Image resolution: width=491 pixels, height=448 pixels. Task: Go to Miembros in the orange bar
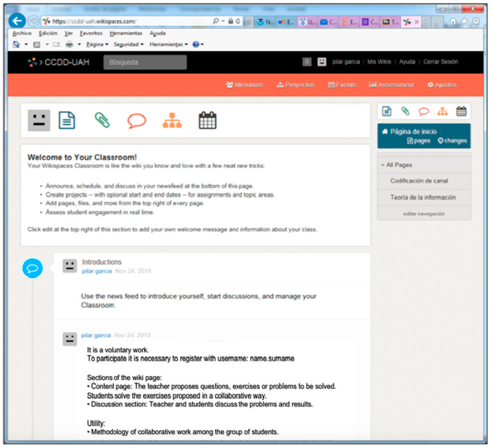[x=245, y=85]
